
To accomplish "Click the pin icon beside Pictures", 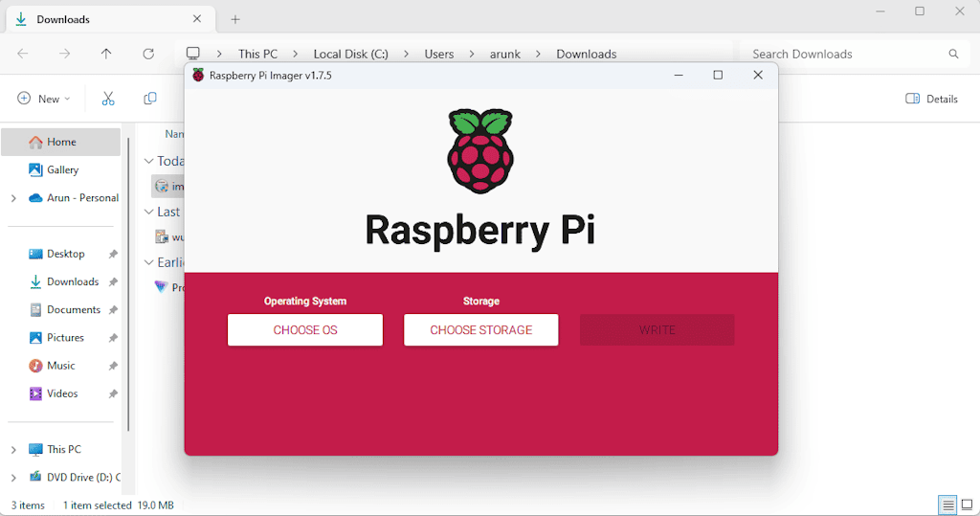I will 113,338.
